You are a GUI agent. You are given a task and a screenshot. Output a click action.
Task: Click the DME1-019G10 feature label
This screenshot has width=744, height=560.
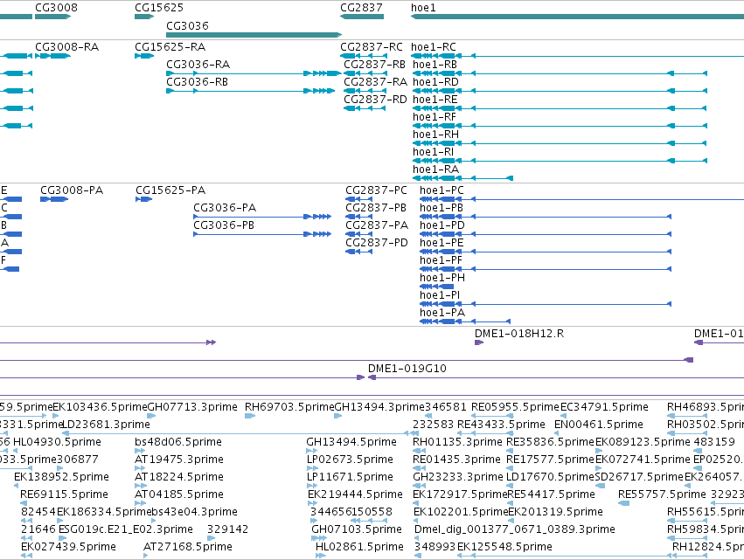pos(407,369)
